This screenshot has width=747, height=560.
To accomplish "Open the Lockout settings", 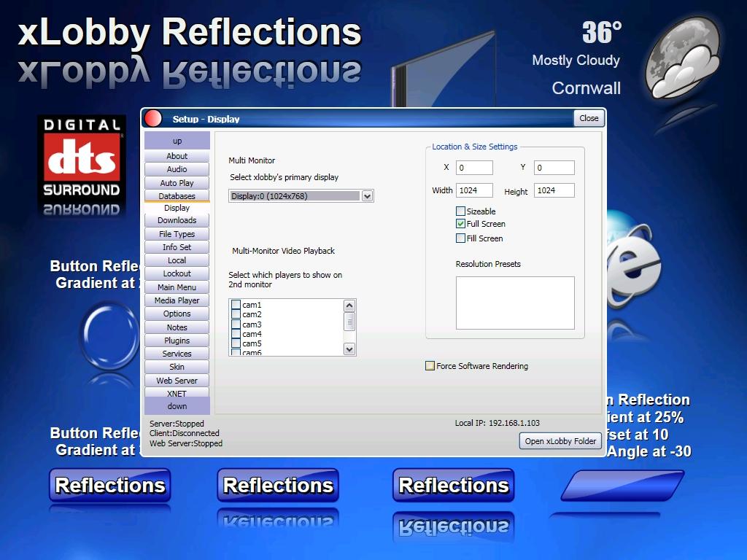I will tap(177, 274).
